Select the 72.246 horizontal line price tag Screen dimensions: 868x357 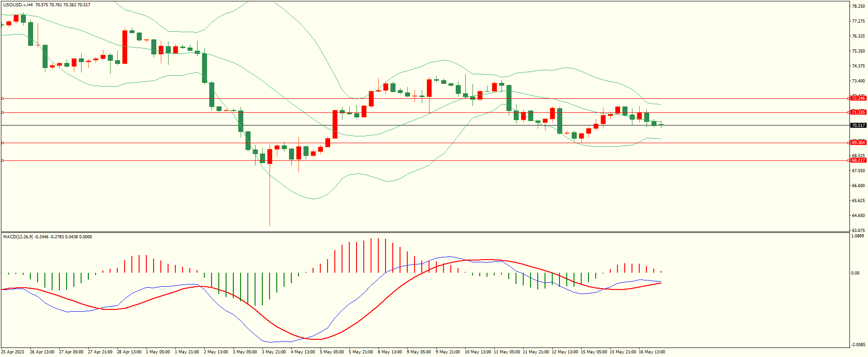[x=858, y=98]
